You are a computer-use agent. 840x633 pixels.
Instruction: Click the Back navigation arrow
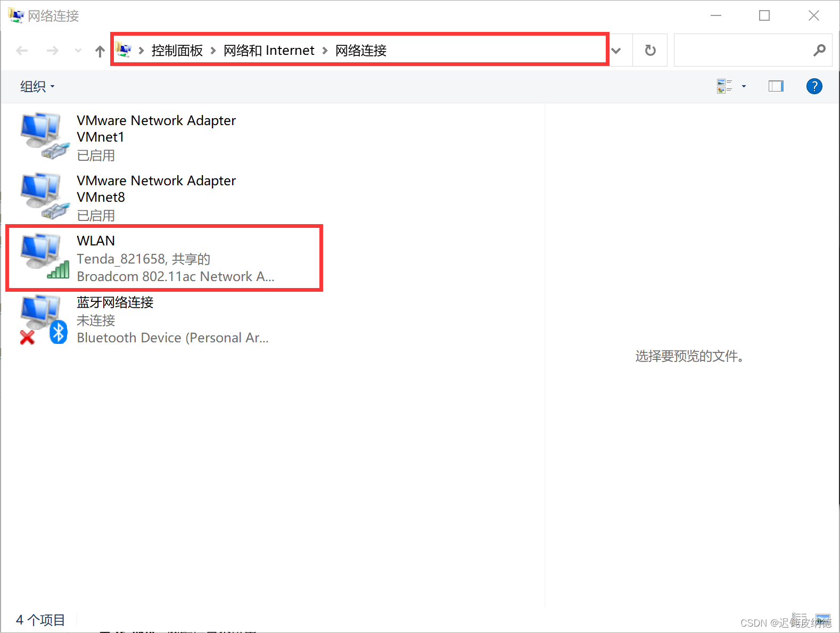pyautogui.click(x=22, y=51)
